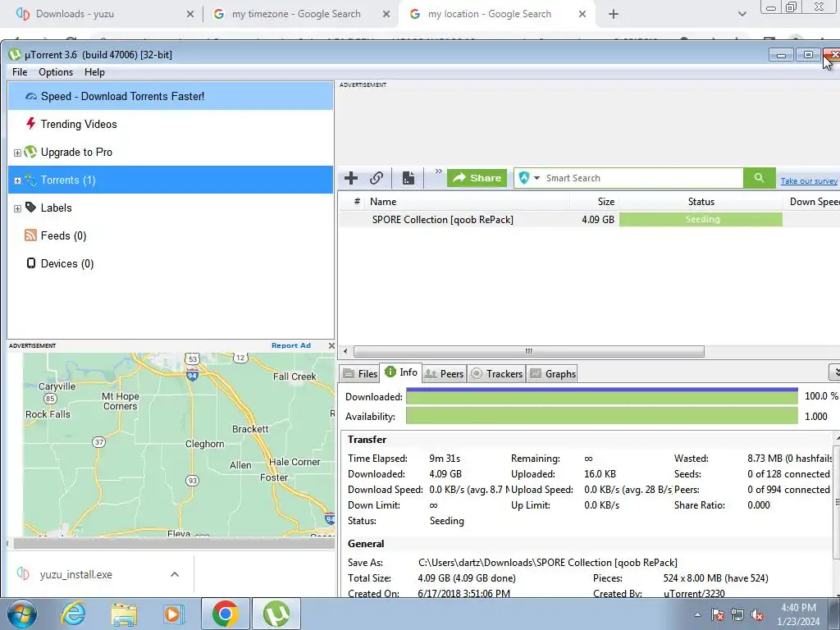Viewport: 840px width, 630px height.
Task: Click the Feeds RSS icon
Action: [x=30, y=235]
